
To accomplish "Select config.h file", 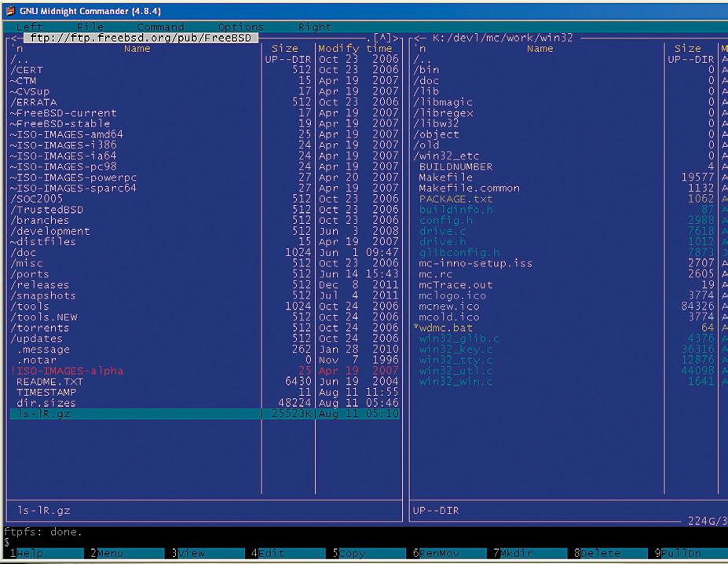I will [x=446, y=220].
